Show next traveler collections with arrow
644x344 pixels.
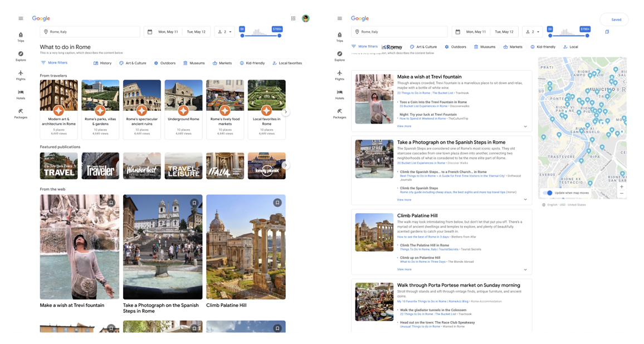[x=286, y=112]
